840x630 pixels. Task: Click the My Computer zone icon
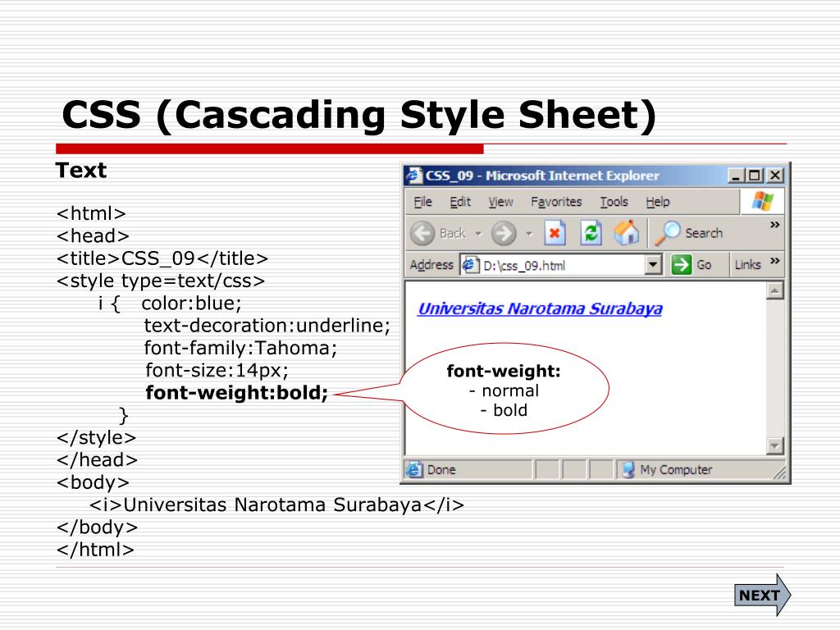pyautogui.click(x=628, y=470)
